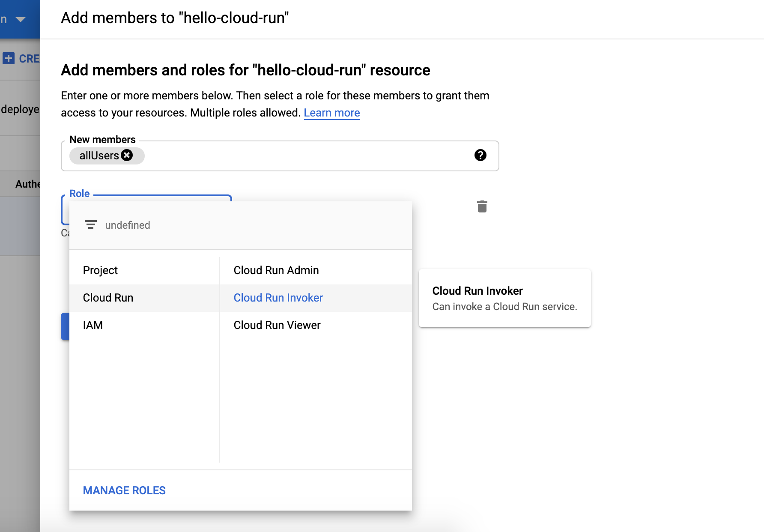Image resolution: width=764 pixels, height=532 pixels.
Task: Click the filter icon in the role search
Action: coord(91,225)
